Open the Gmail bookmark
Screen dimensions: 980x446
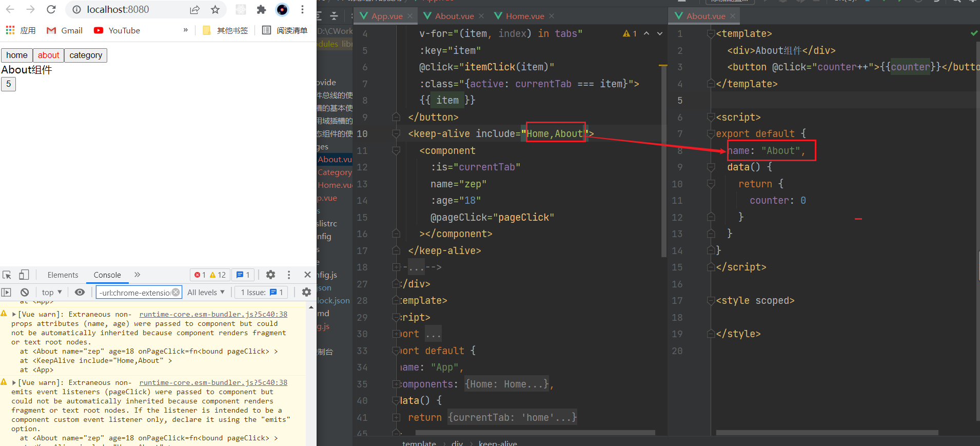pyautogui.click(x=65, y=30)
